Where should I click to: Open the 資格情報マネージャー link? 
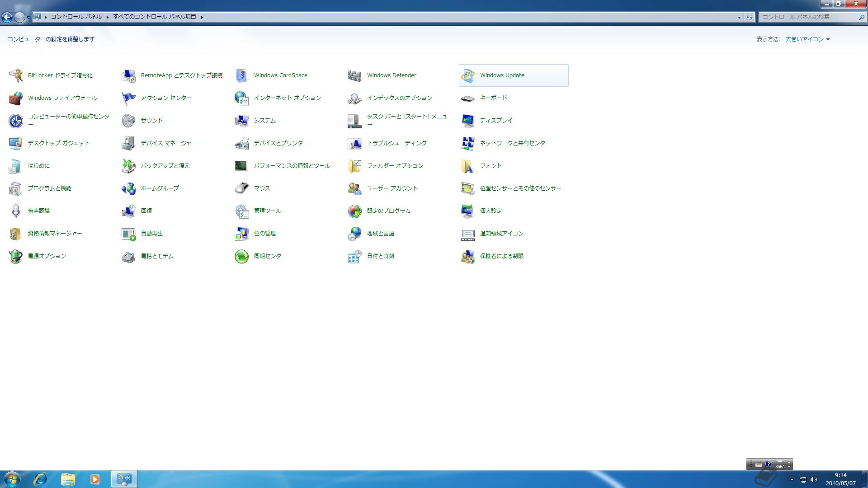coord(55,234)
